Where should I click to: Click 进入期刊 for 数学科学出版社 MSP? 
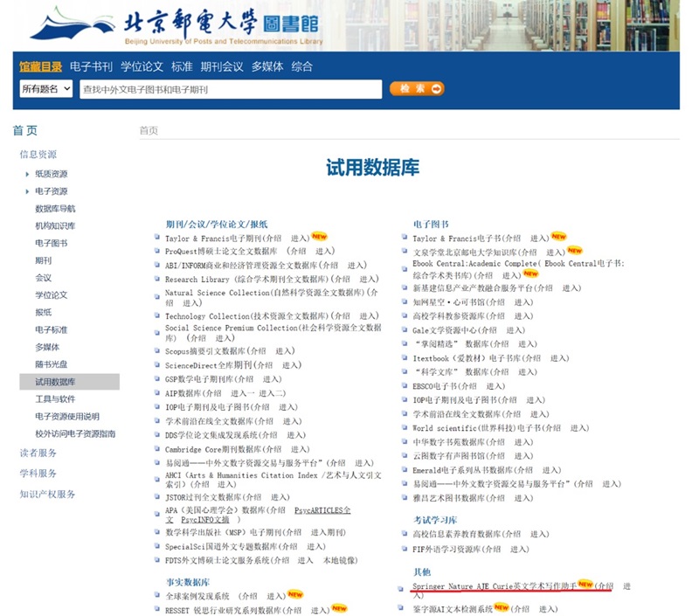click(x=328, y=532)
